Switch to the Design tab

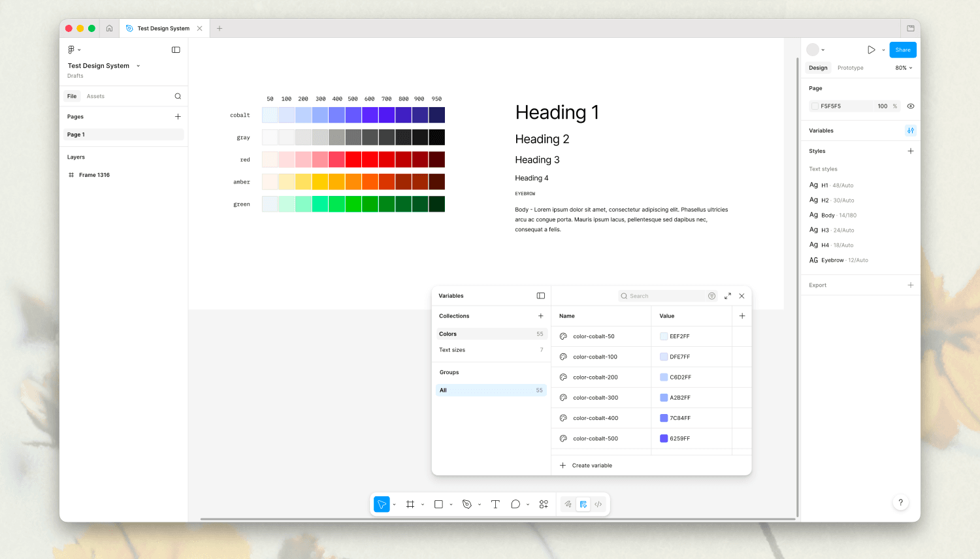[x=818, y=68]
